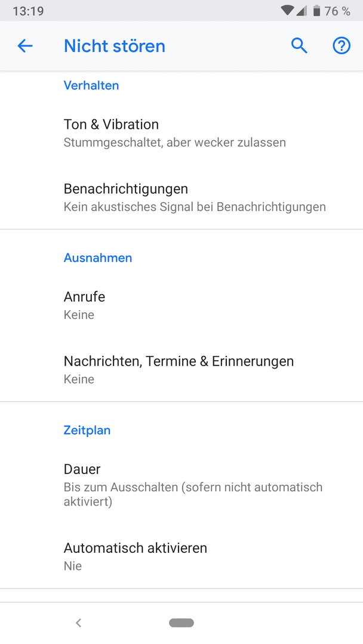Tap the battery icon in status bar

coord(316,11)
